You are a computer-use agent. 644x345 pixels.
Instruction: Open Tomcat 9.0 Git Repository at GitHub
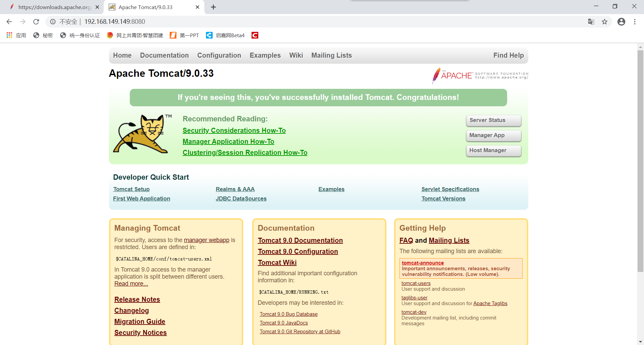(300, 332)
